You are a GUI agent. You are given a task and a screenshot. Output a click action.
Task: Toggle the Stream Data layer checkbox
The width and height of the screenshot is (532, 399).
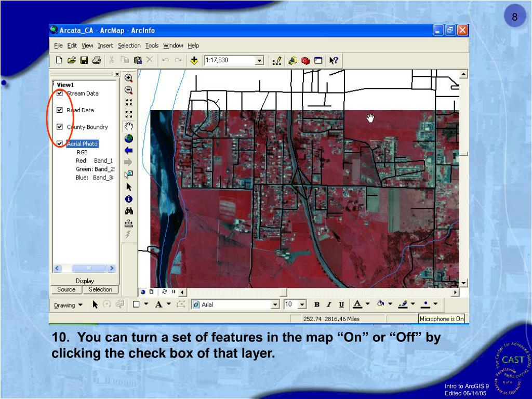pos(60,94)
